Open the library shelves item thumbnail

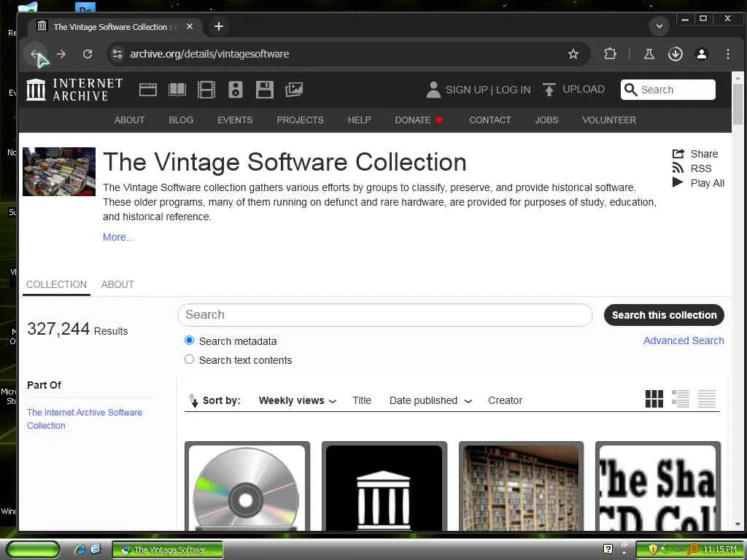(x=521, y=486)
